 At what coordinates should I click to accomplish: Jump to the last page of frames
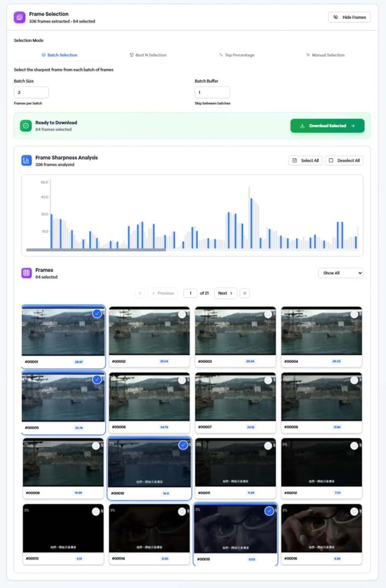(x=245, y=293)
